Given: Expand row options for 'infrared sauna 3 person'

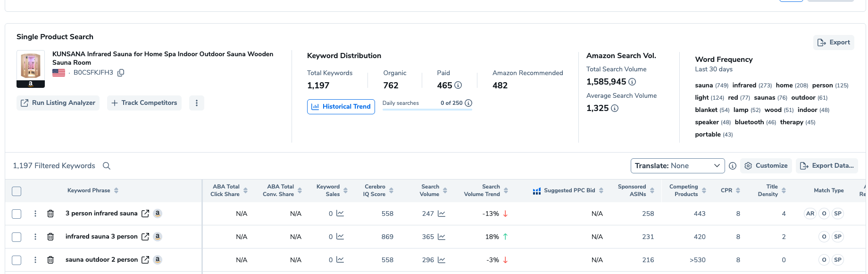Looking at the screenshot, I should pyautogui.click(x=35, y=237).
